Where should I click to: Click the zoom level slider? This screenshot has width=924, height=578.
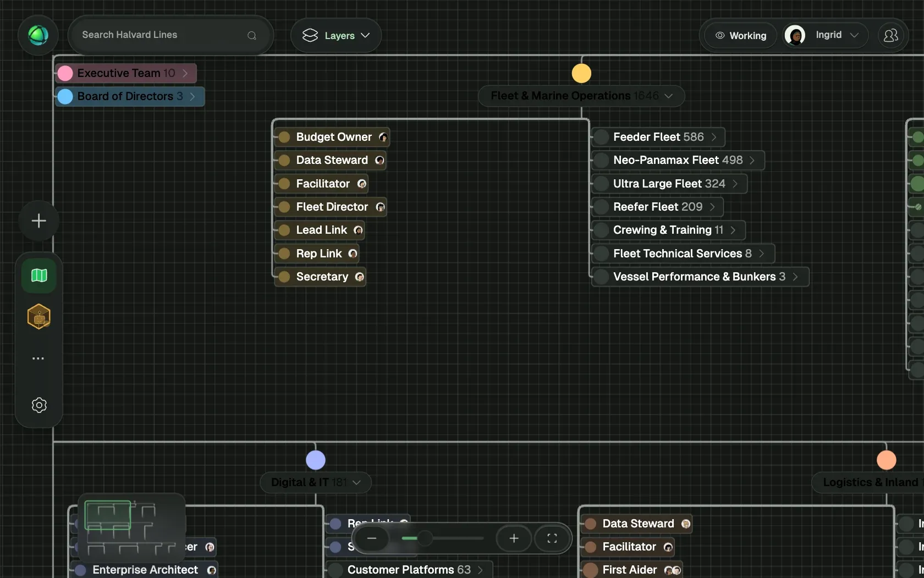pos(442,538)
